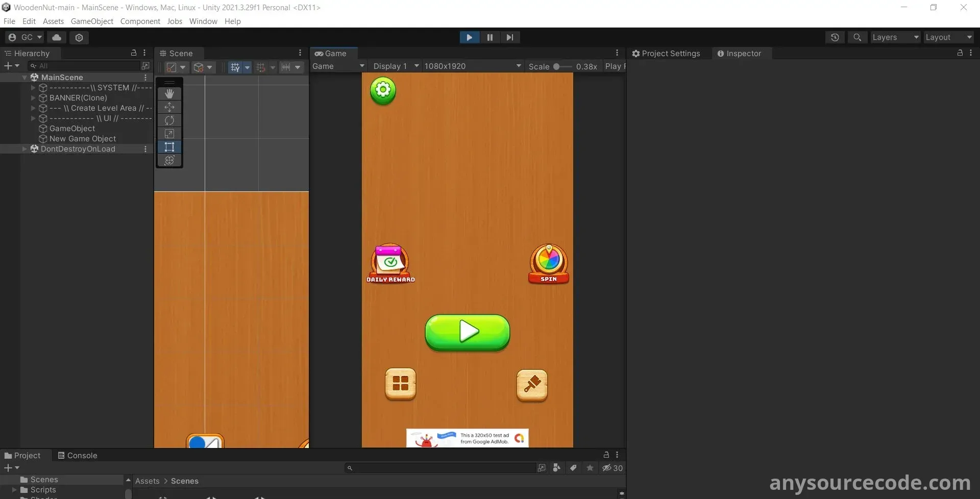Select the Move tool in Scene toolbar
Image resolution: width=980 pixels, height=499 pixels.
169,107
